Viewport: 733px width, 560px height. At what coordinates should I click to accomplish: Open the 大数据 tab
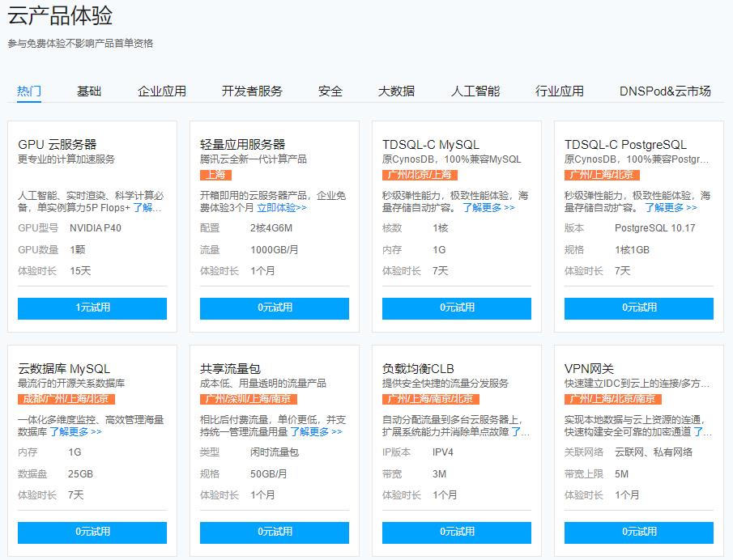point(398,91)
